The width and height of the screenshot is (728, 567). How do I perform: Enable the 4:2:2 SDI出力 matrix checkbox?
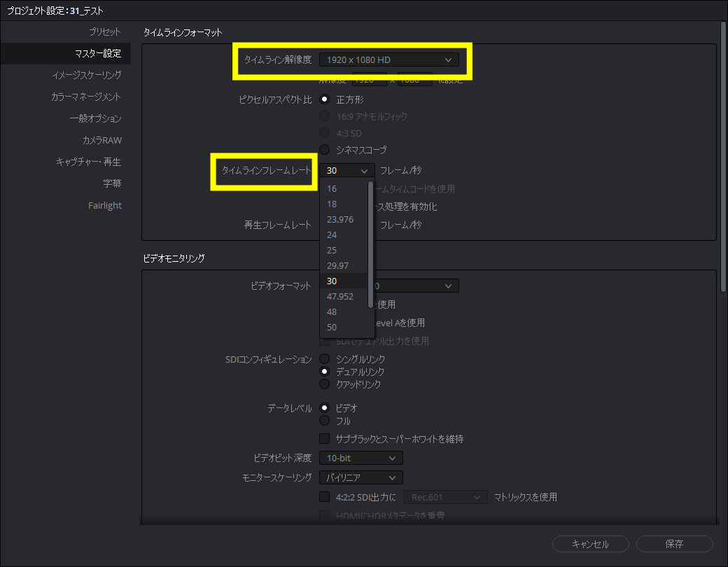click(x=324, y=496)
